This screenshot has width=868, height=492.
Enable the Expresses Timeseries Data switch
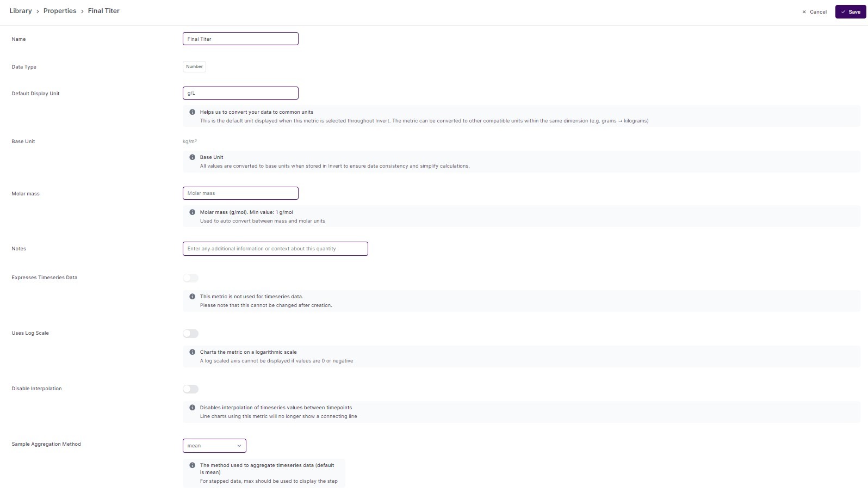190,278
